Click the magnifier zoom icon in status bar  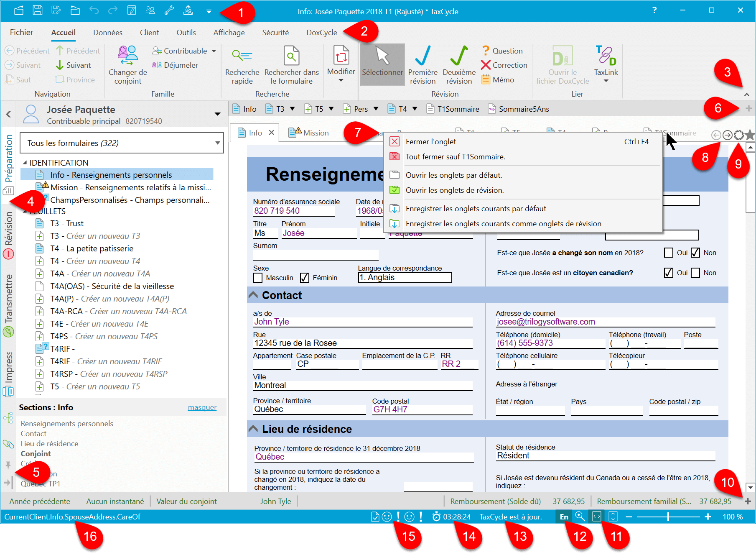point(580,517)
